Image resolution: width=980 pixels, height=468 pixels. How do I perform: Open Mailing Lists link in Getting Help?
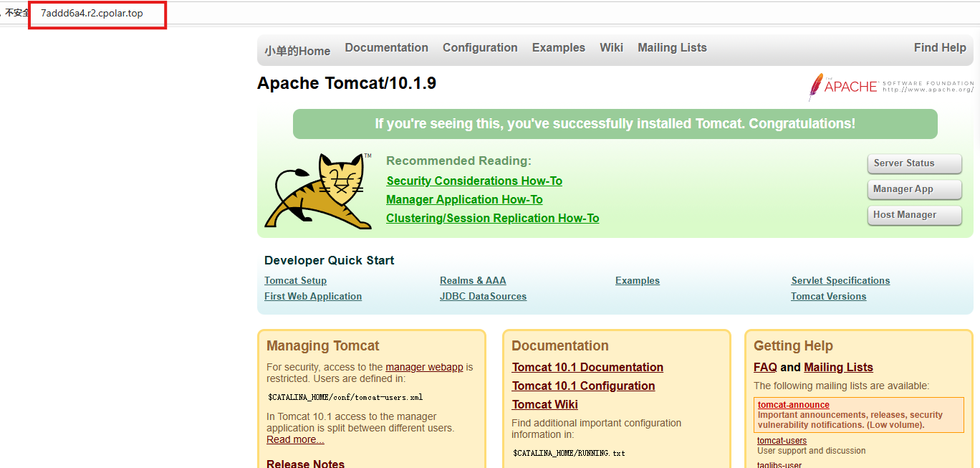(838, 368)
